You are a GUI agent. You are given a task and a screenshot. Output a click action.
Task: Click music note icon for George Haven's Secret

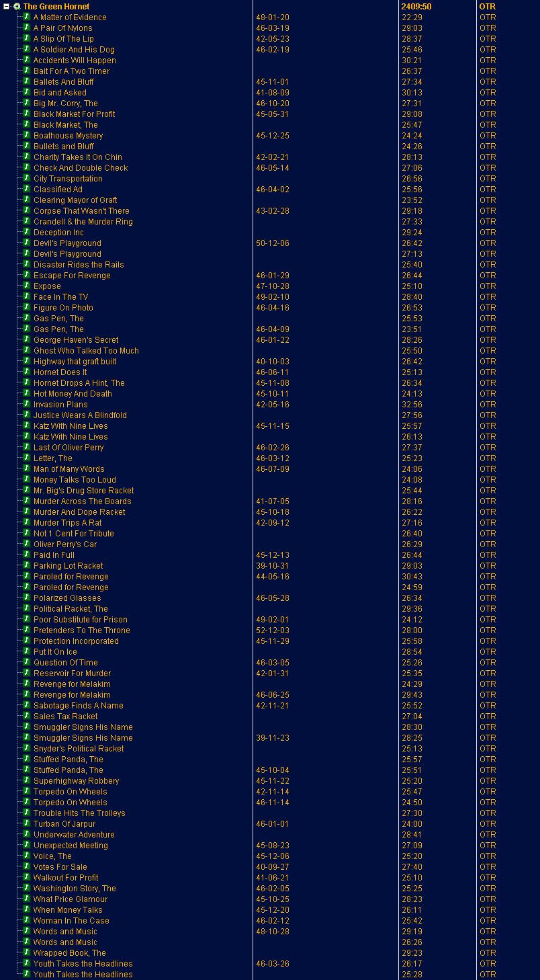27,339
